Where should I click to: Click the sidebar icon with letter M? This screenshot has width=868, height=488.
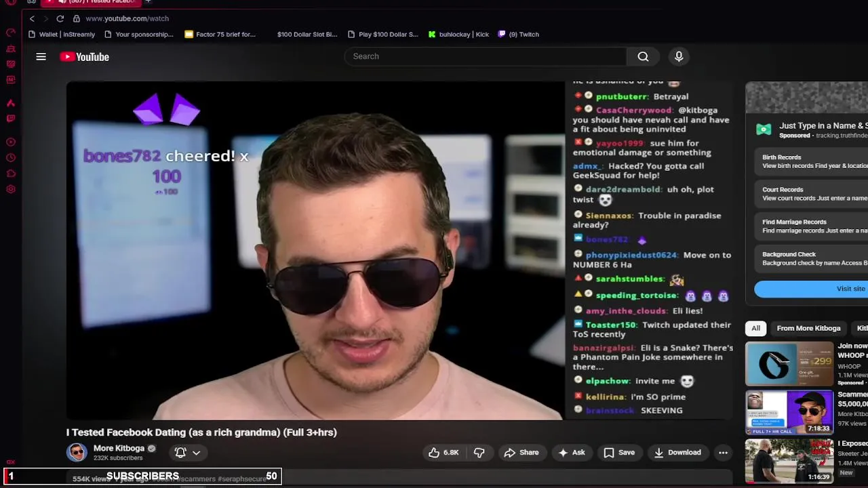point(11,80)
